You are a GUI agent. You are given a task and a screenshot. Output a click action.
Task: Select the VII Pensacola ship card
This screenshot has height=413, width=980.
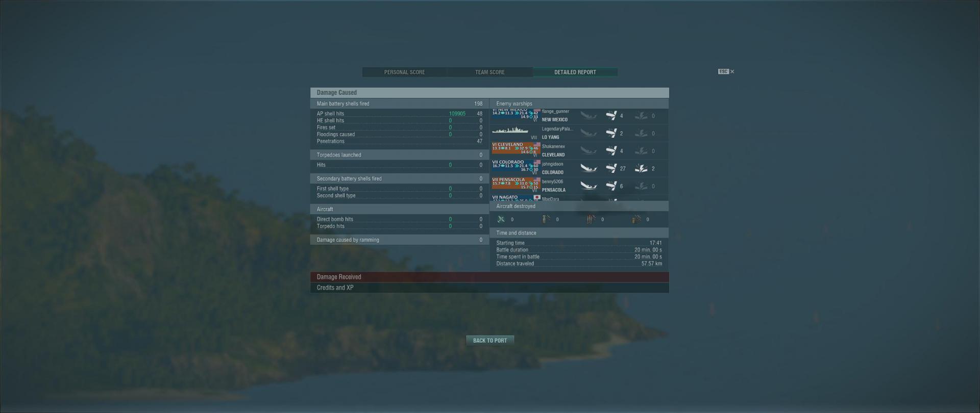516,184
